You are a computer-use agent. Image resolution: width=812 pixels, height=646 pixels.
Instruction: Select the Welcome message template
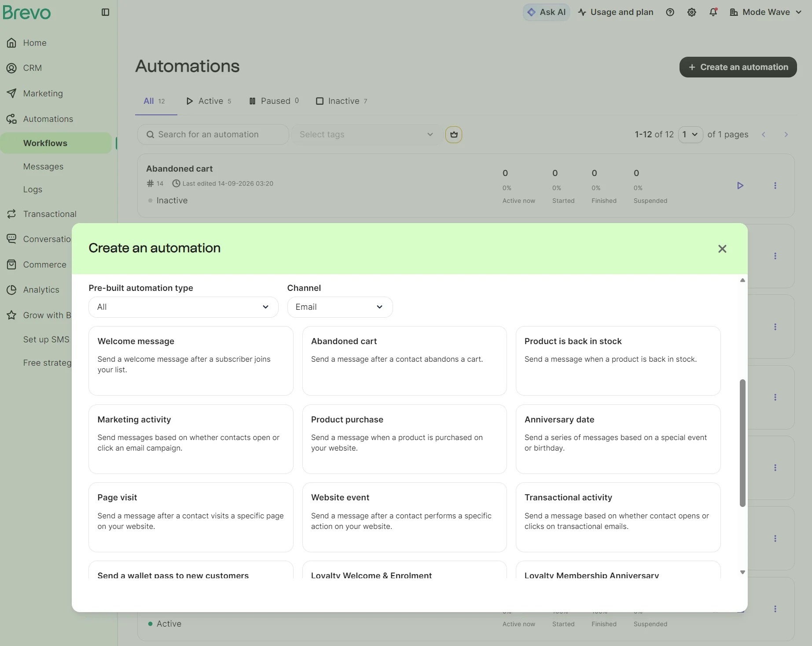(191, 361)
